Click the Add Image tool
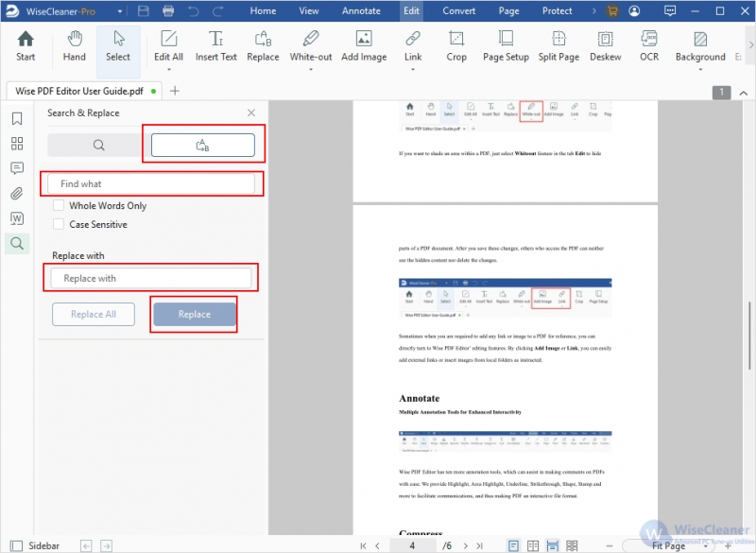 [364, 46]
